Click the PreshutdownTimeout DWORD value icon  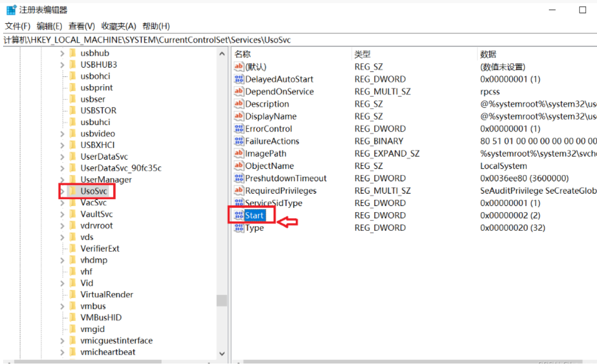239,178
